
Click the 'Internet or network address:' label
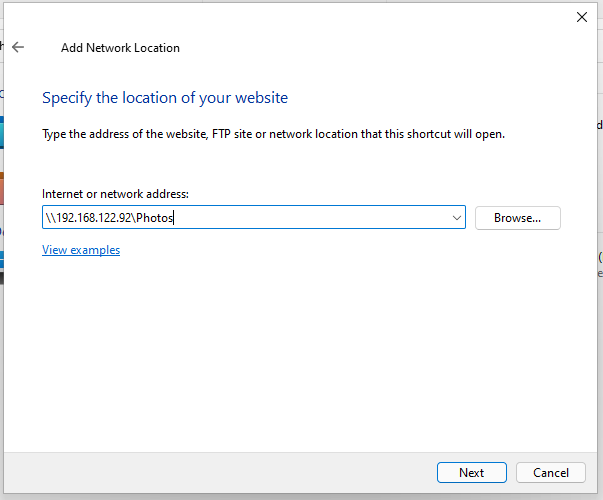115,194
